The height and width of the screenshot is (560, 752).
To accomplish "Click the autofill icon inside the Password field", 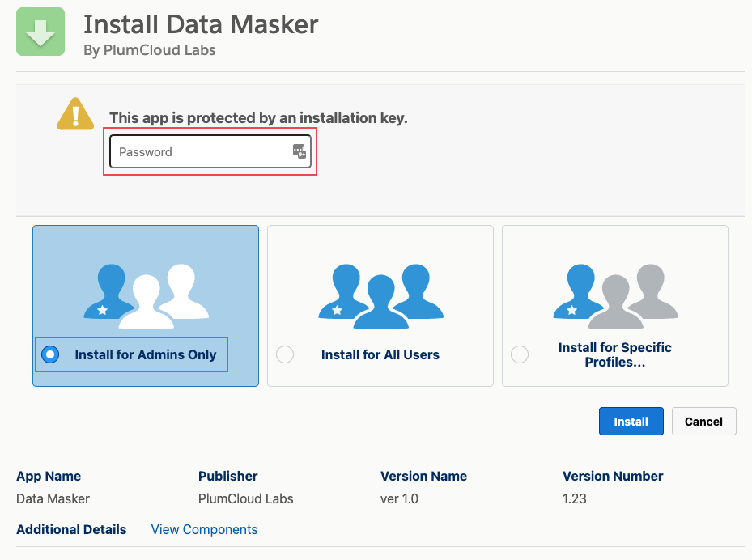I will pos(299,151).
